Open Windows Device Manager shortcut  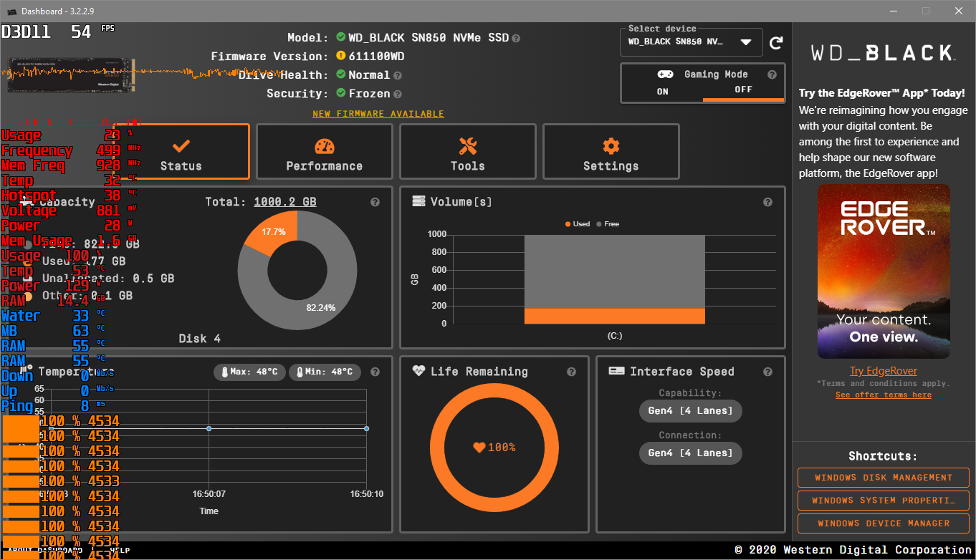pos(884,523)
